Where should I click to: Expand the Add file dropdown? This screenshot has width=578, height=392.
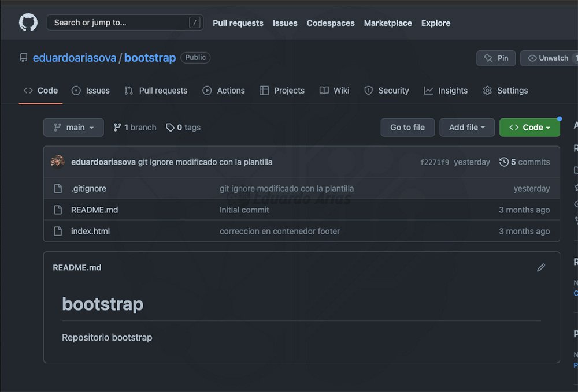[466, 128]
